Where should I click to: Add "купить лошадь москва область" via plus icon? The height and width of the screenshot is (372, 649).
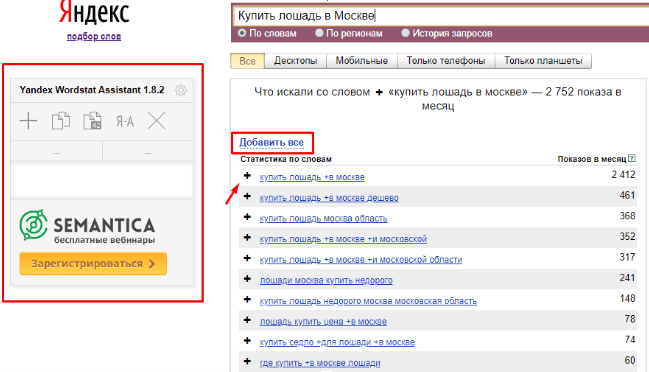click(247, 217)
